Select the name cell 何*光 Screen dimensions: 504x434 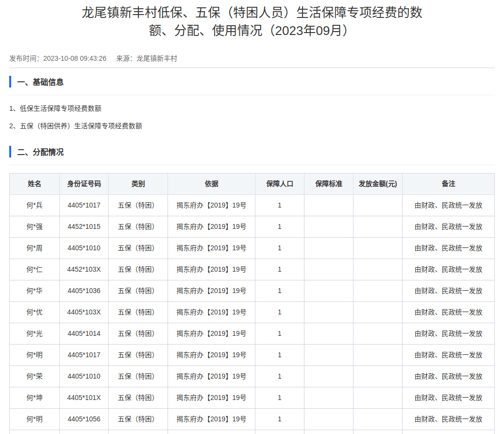coord(34,333)
